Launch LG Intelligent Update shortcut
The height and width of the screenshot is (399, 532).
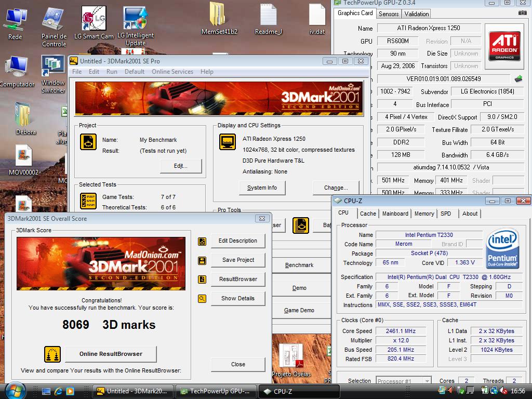[136, 26]
